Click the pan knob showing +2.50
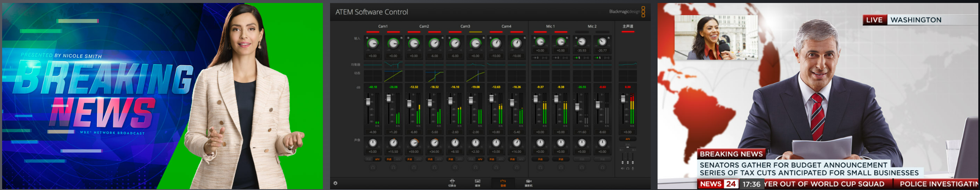980x190 pixels. coord(475,143)
